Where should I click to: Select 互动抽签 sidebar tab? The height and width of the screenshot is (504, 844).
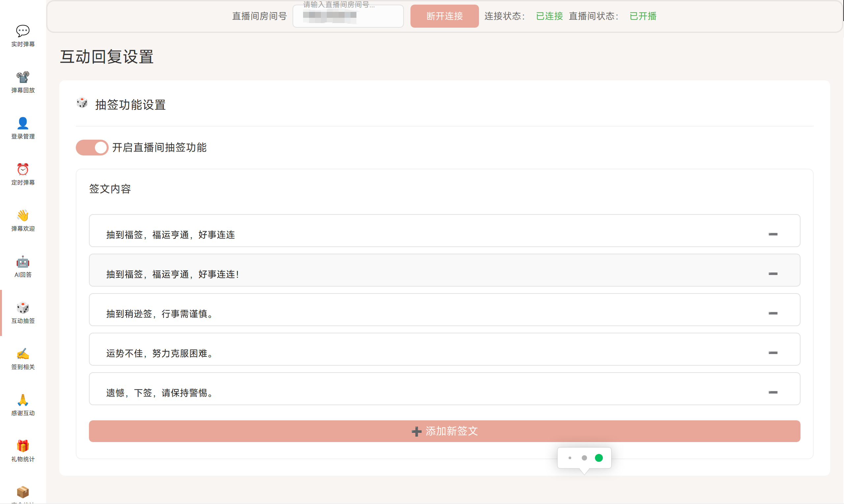tap(23, 313)
